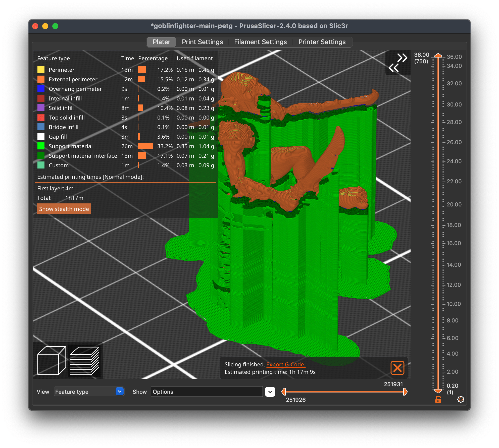Toggle Support material feature visibility
This screenshot has width=499, height=448.
point(70,146)
